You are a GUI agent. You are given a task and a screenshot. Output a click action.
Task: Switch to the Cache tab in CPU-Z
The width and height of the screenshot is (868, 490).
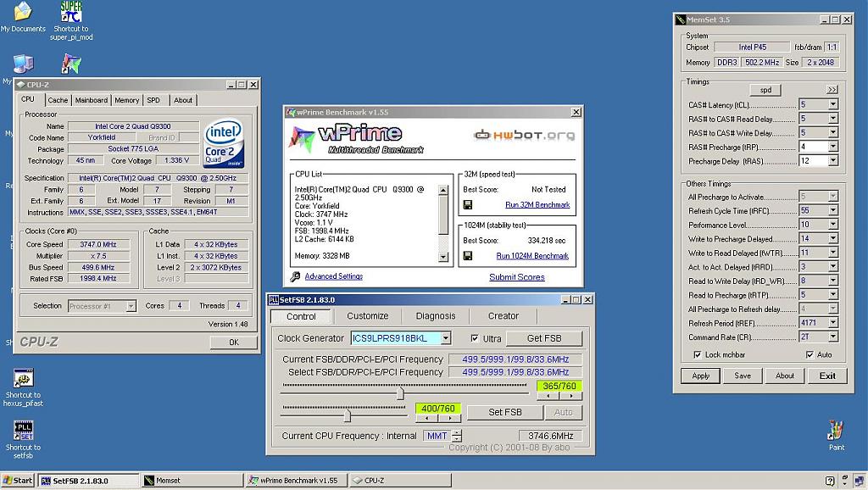[x=58, y=100]
